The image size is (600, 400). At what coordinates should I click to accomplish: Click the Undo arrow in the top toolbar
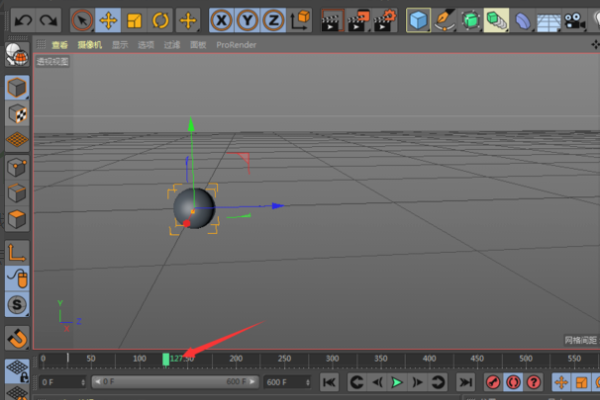point(22,19)
